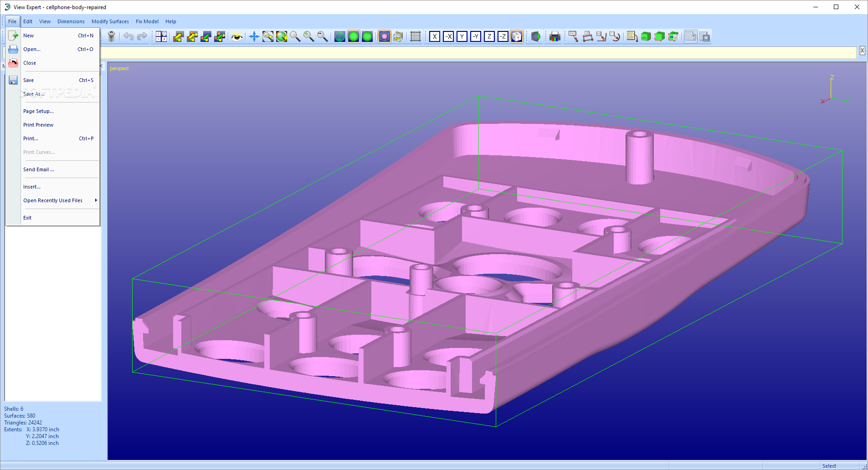The image size is (868, 470).
Task: Expand Open Recently Used Files submenu
Action: point(53,200)
